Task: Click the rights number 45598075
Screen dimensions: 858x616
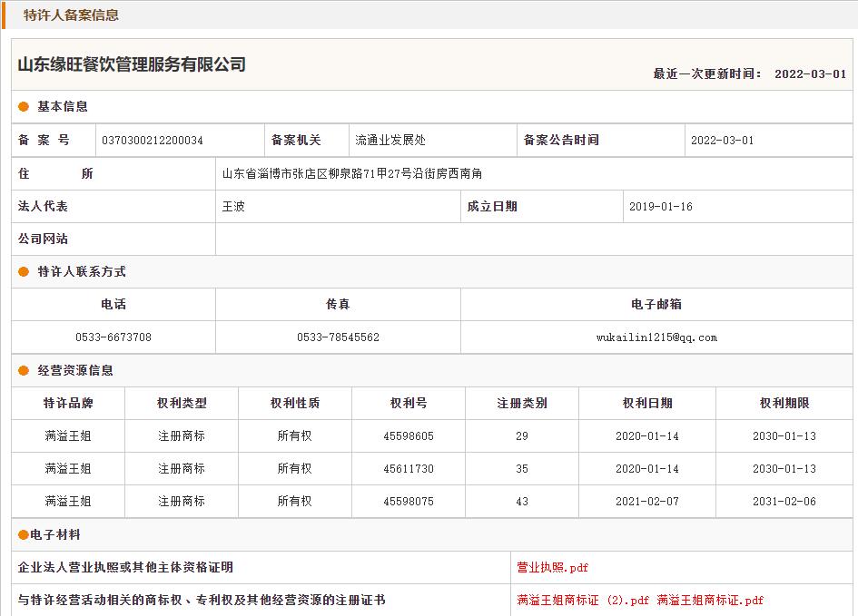Action: [x=409, y=502]
